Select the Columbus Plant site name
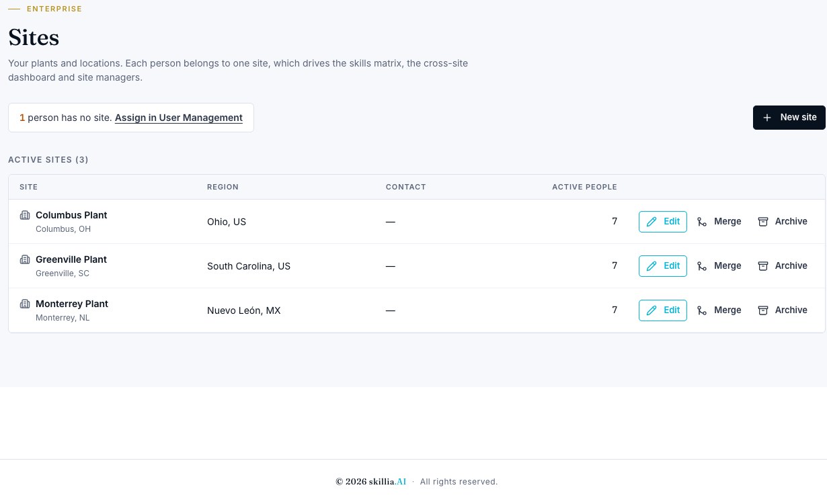Image resolution: width=827 pixels, height=504 pixels. tap(71, 215)
